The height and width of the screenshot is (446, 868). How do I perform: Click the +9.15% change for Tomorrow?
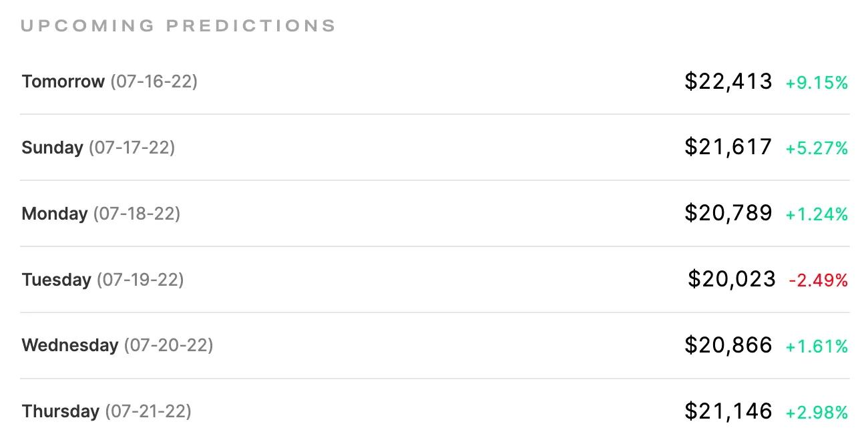817,83
